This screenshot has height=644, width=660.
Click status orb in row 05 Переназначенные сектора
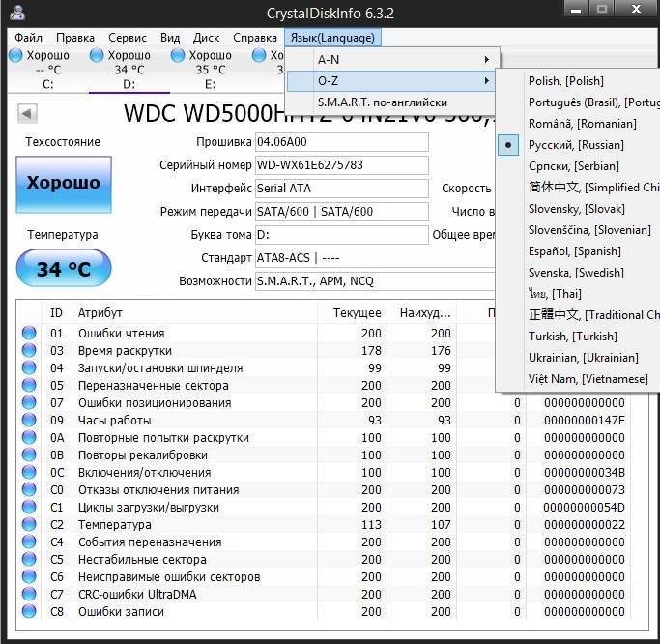pyautogui.click(x=29, y=385)
